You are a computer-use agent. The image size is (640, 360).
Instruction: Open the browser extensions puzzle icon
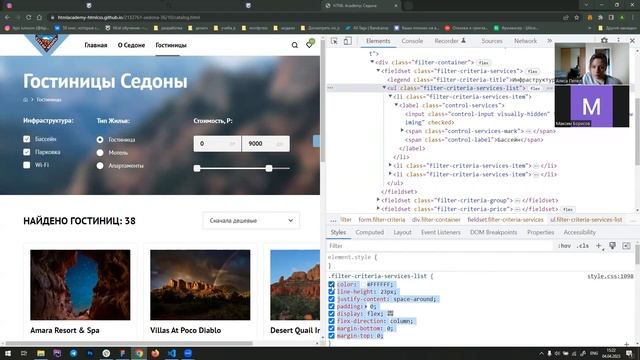600,18
